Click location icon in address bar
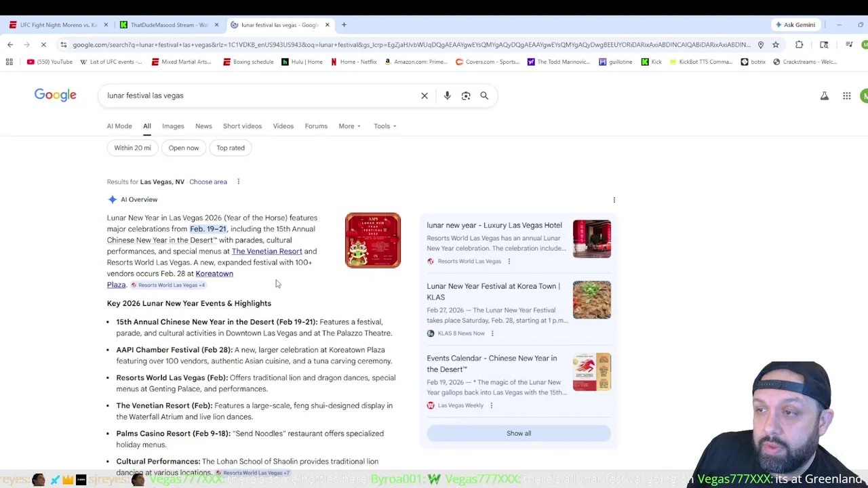The height and width of the screenshot is (488, 868). coord(761,45)
